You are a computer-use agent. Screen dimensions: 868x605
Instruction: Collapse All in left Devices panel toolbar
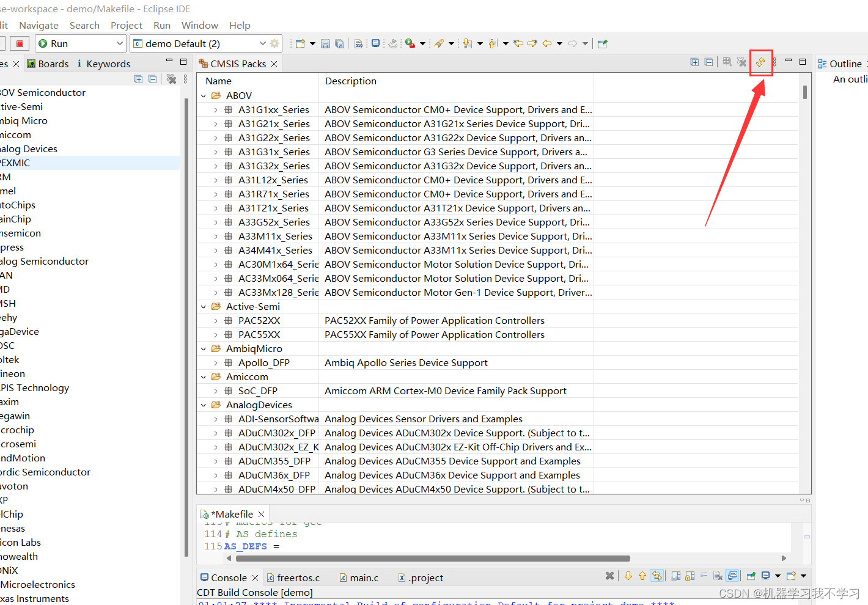pos(152,79)
